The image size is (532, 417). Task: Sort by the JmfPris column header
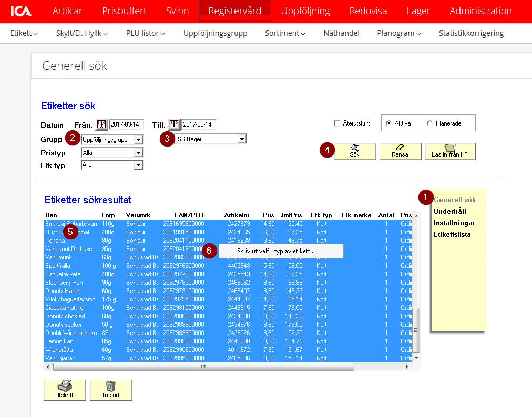[291, 215]
